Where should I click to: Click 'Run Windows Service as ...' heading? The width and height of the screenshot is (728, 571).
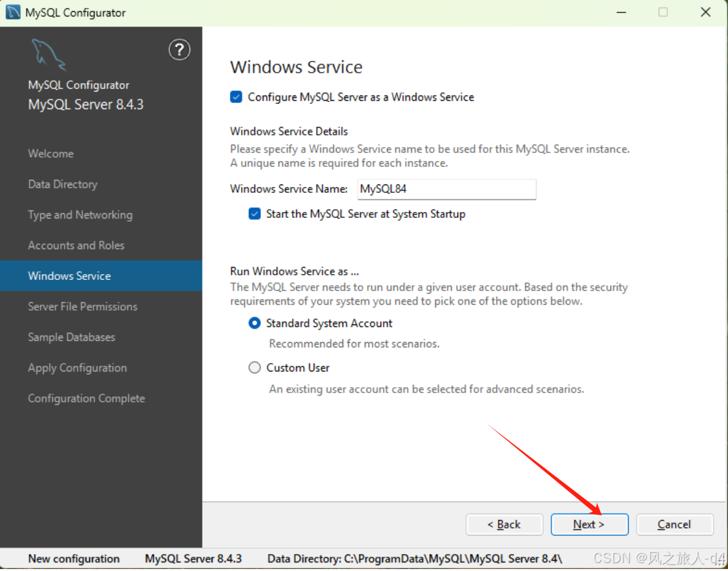click(x=294, y=271)
